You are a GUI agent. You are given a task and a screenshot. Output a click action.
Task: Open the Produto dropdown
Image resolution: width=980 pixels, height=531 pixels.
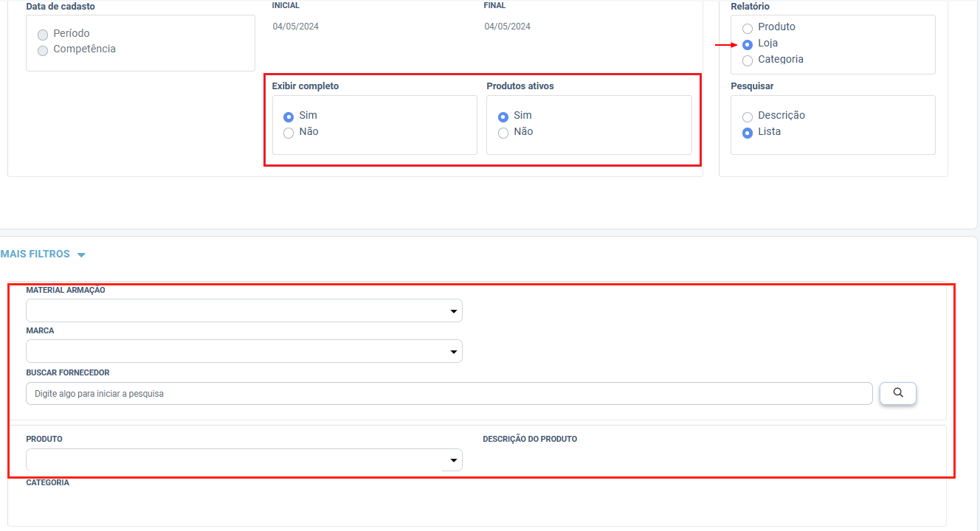pyautogui.click(x=244, y=460)
